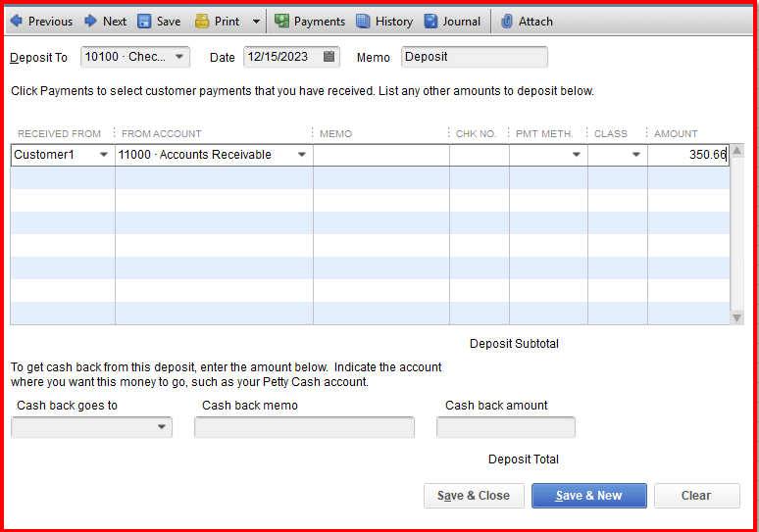Open the Journal icon
Image resolution: width=759 pixels, height=532 pixels.
click(430, 22)
